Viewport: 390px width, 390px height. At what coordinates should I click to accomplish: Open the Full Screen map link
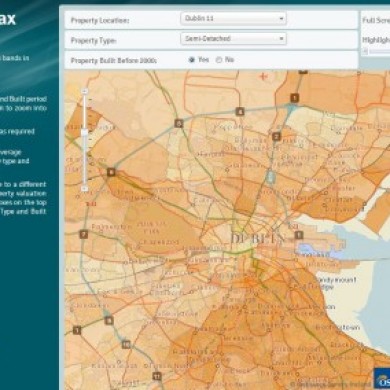[376, 20]
